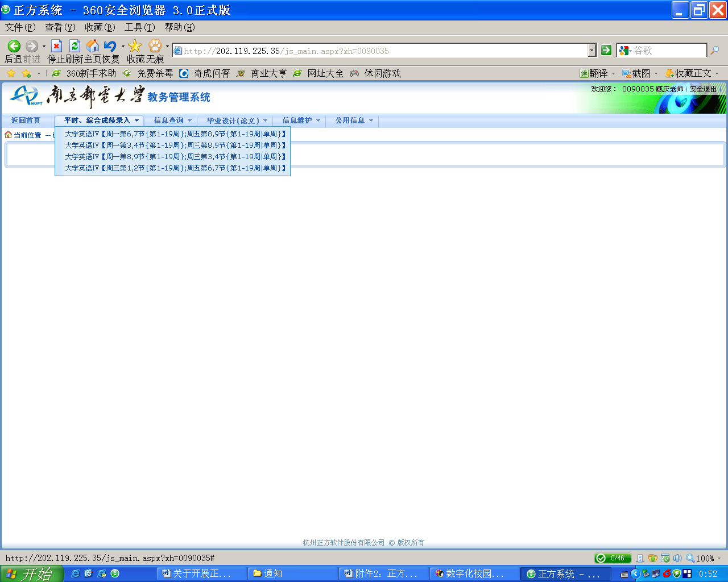Click the green Back (后退) arrow icon
The height and width of the screenshot is (582, 728).
(14, 46)
